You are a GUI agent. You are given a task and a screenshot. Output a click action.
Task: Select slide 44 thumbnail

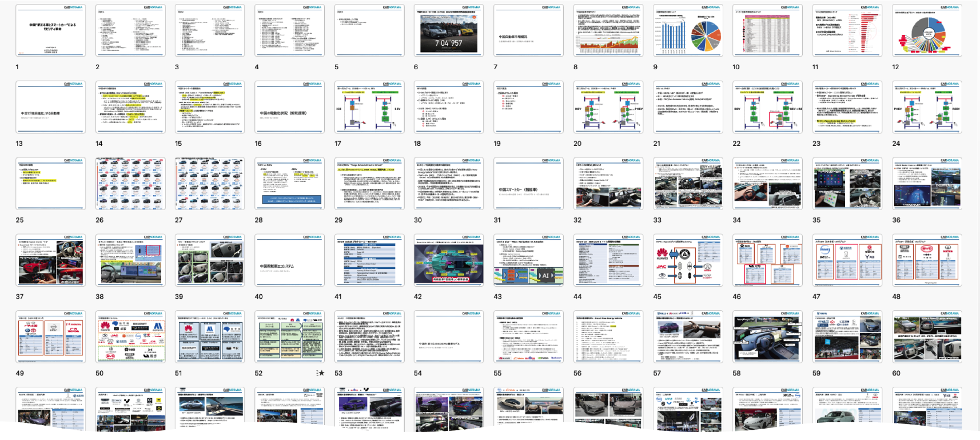[x=608, y=260]
